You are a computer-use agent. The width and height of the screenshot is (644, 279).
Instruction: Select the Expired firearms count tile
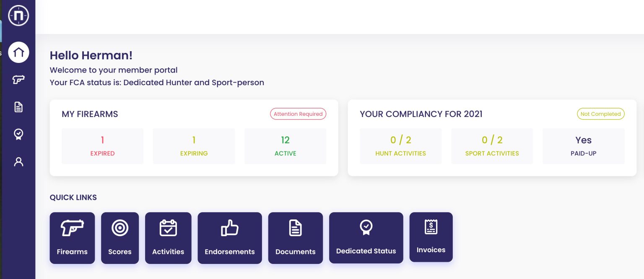[102, 146]
